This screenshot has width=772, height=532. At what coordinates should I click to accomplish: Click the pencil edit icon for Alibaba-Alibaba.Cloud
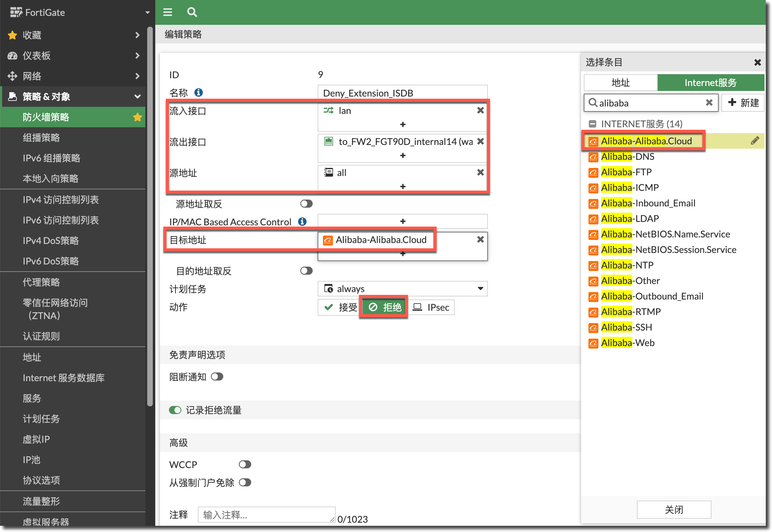(x=755, y=141)
